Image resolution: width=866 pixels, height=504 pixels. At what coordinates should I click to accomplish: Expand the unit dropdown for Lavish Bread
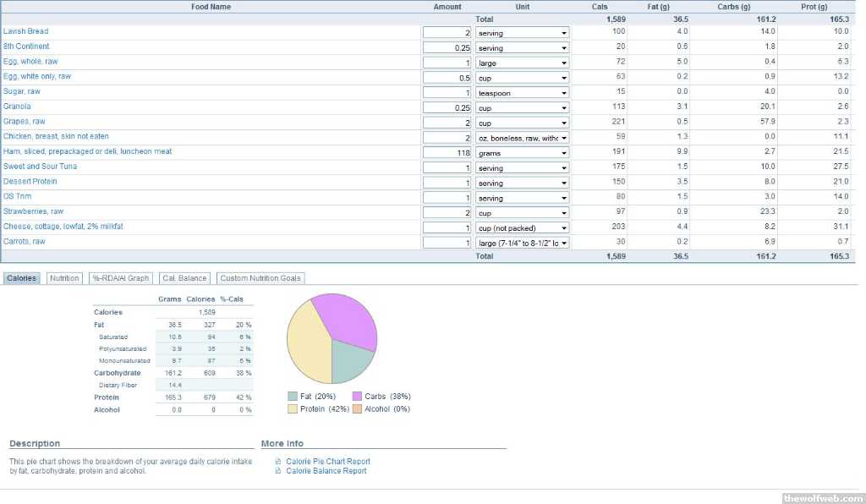click(x=522, y=33)
